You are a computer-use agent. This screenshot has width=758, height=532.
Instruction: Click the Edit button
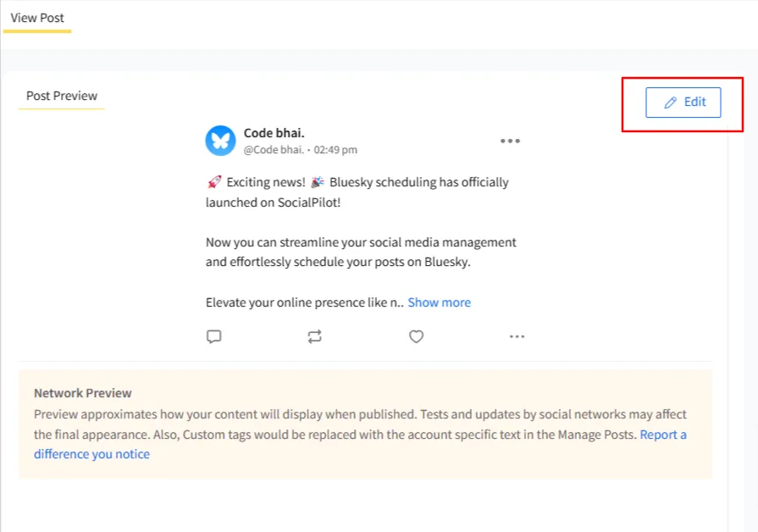pyautogui.click(x=683, y=102)
